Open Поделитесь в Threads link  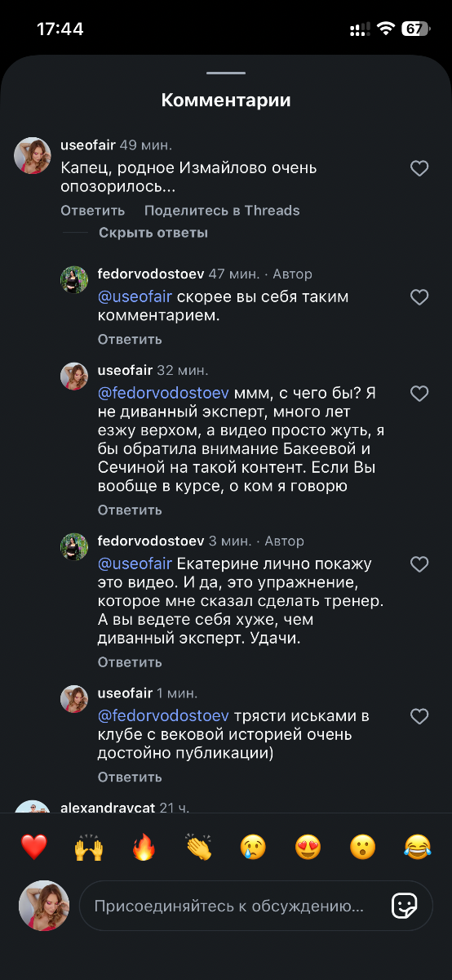[222, 210]
